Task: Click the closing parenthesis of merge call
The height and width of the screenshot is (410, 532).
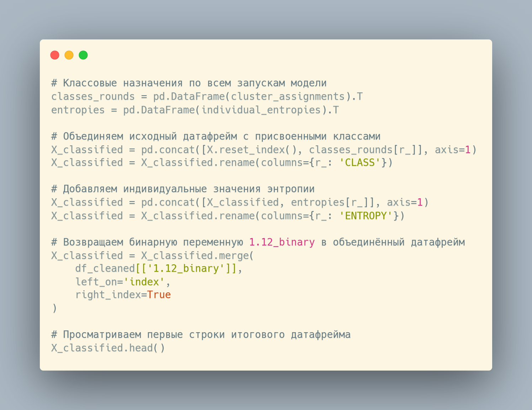Action: [54, 308]
